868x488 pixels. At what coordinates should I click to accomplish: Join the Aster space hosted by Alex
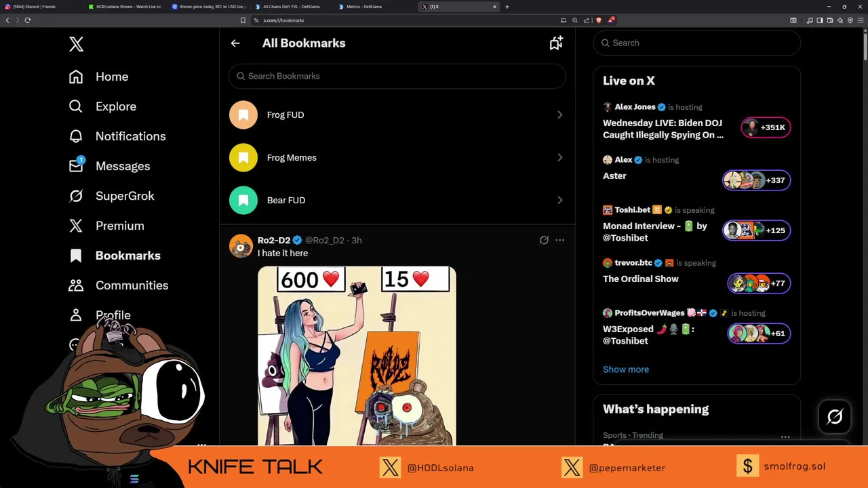[614, 176]
